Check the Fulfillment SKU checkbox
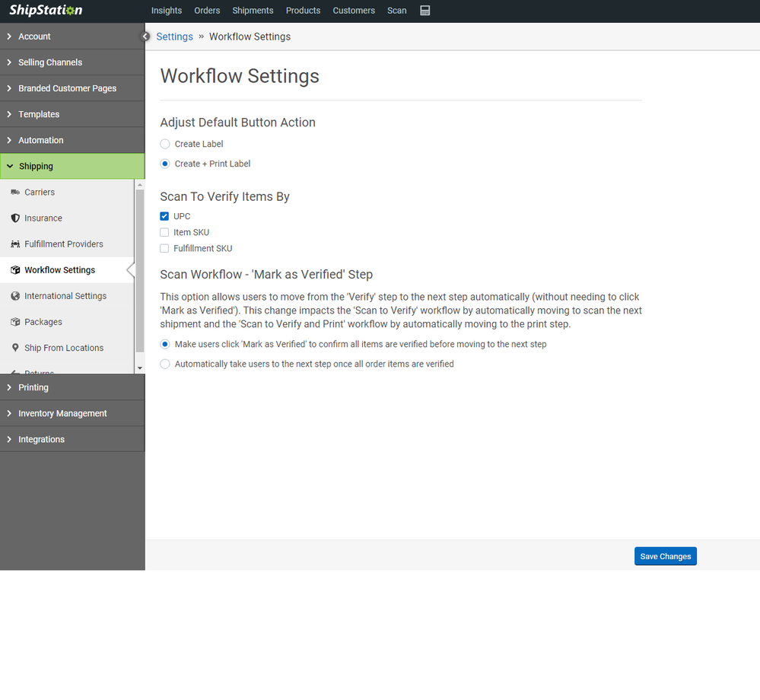 [164, 249]
